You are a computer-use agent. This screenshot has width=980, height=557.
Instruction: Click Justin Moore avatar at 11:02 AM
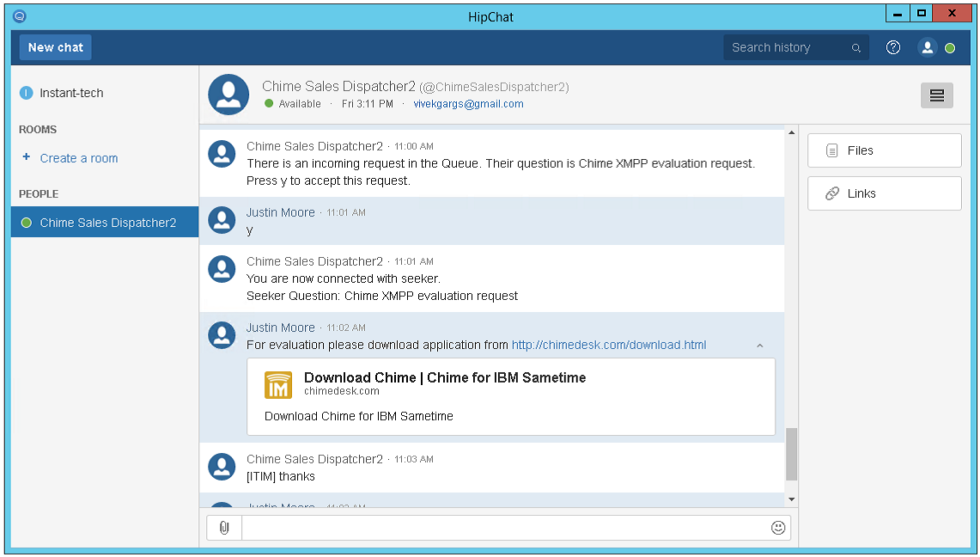[x=222, y=335]
